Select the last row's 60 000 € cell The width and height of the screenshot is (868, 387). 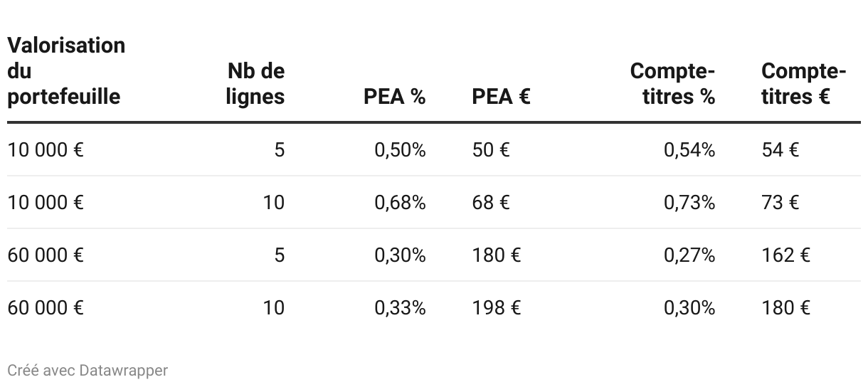point(46,307)
